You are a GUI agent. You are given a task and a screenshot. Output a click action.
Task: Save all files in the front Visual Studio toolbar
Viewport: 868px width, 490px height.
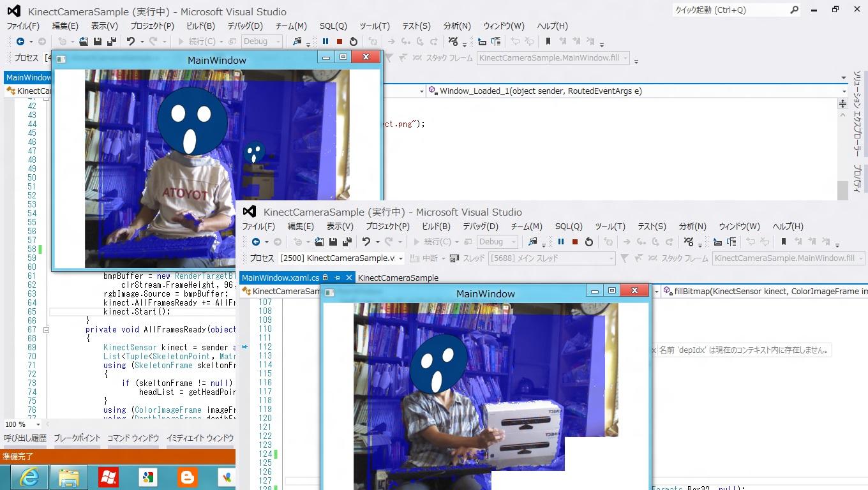coord(347,242)
